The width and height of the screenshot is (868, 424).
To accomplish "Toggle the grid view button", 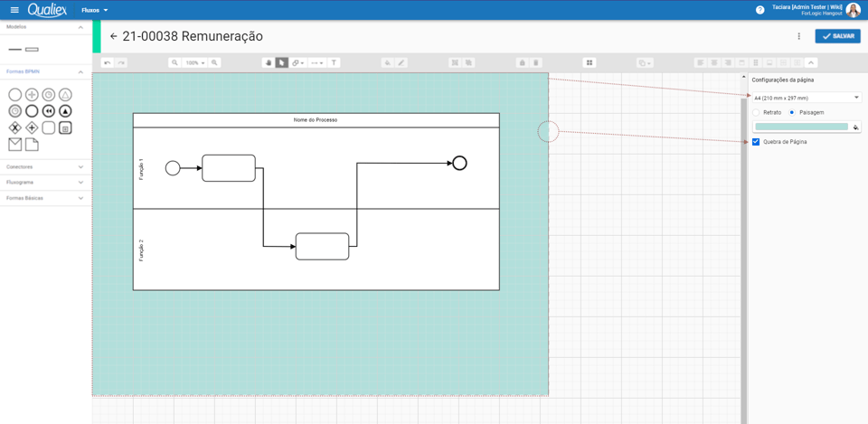I will pyautogui.click(x=590, y=63).
